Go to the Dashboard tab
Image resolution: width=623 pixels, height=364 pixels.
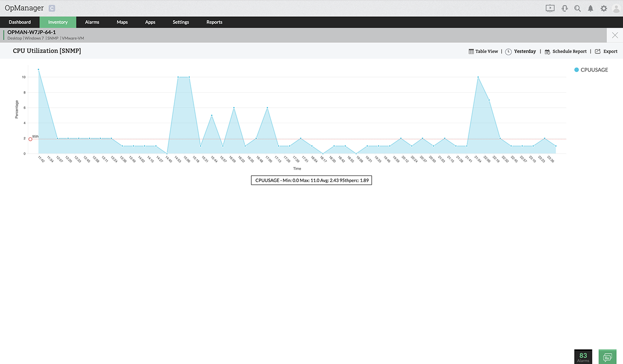(20, 22)
